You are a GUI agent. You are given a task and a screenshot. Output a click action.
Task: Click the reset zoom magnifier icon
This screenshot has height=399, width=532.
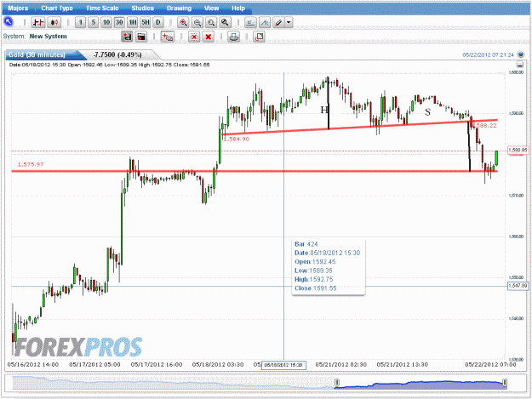(225, 23)
